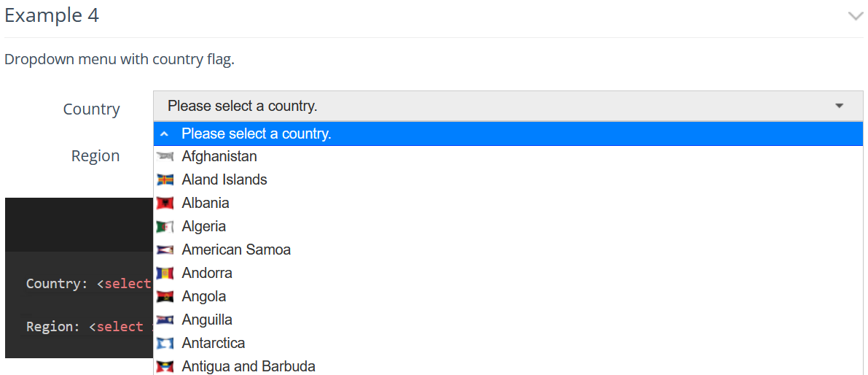Close the Country dropdown via arrow
868x375 pixels.
[x=840, y=105]
